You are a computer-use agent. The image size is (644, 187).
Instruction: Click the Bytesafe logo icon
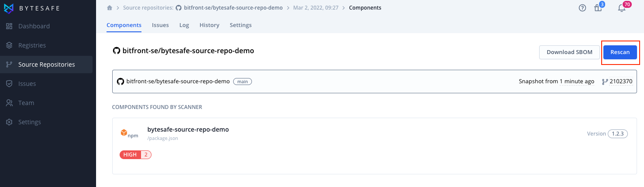point(9,8)
